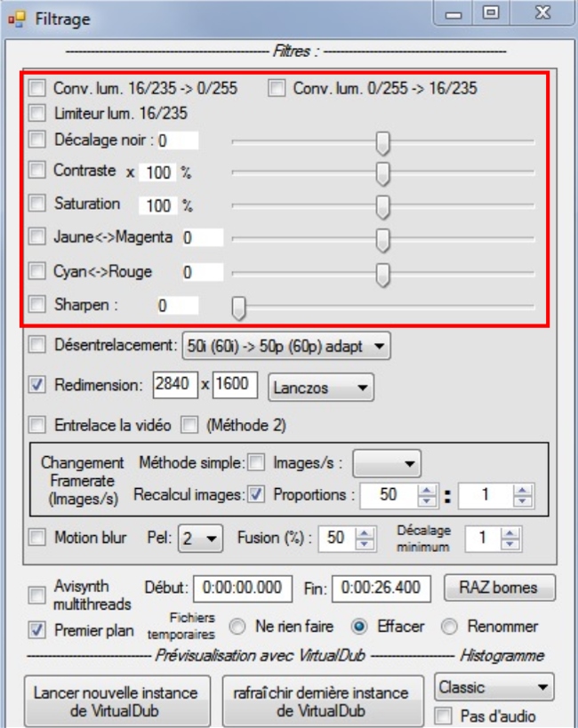This screenshot has height=728, width=578.
Task: Tick the Désentrelacement checkbox
Action: (36, 345)
